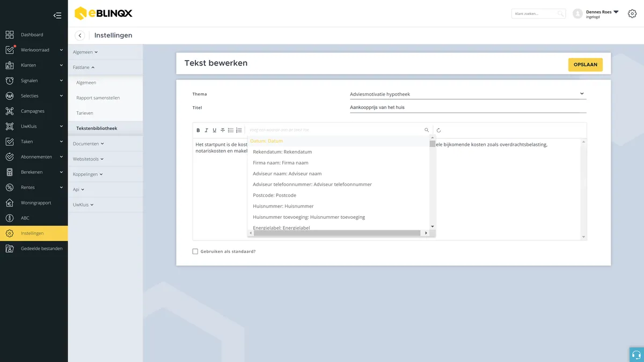Image resolution: width=644 pixels, height=362 pixels.
Task: Go back using the back arrow button
Action: pyautogui.click(x=80, y=35)
